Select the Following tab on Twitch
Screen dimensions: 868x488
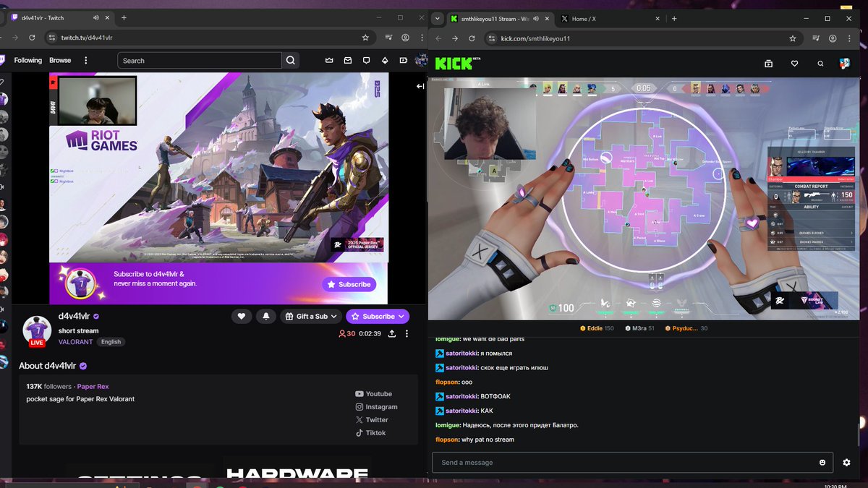(x=28, y=61)
